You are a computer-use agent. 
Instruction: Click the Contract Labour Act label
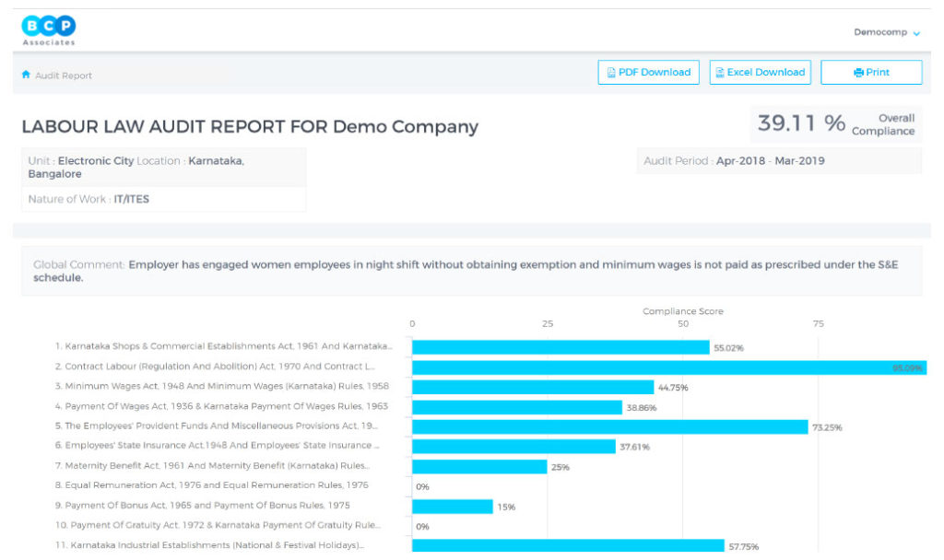(215, 366)
